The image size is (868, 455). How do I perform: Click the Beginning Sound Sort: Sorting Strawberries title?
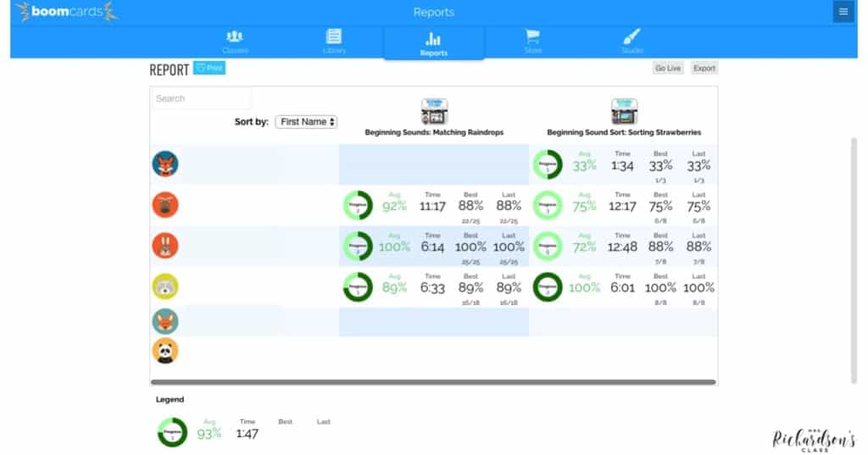click(624, 132)
